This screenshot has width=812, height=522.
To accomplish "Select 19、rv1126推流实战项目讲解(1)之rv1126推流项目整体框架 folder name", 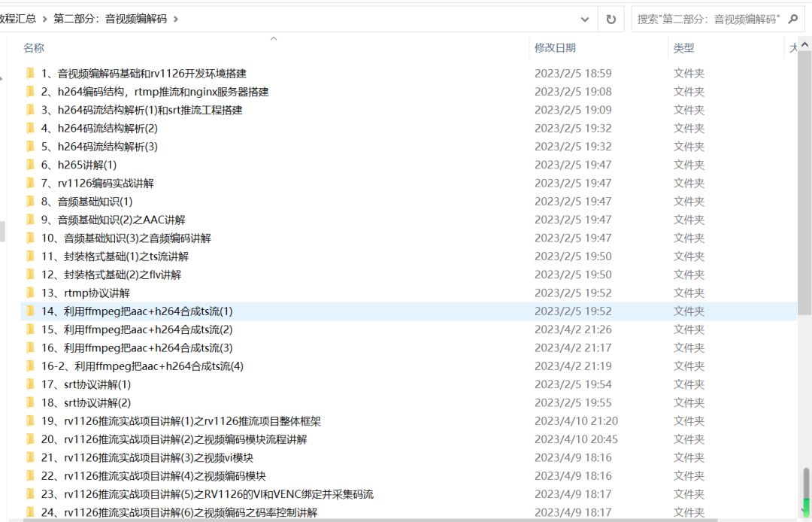I will [x=181, y=421].
